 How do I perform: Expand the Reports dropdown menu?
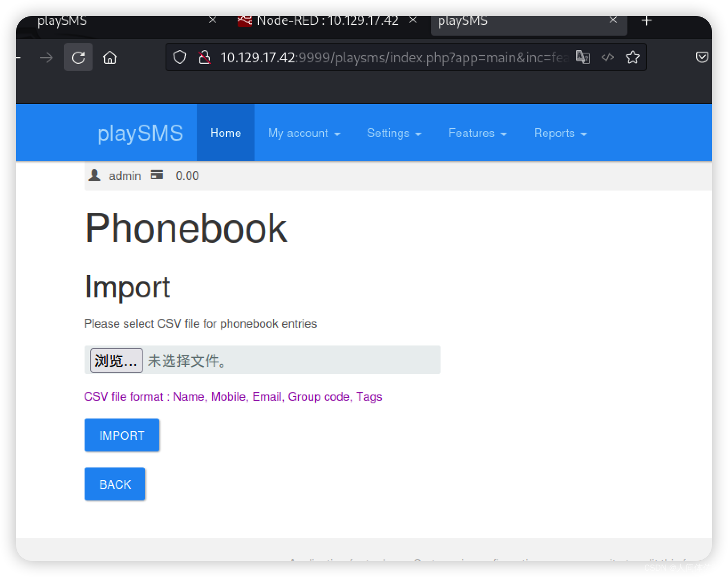(560, 133)
